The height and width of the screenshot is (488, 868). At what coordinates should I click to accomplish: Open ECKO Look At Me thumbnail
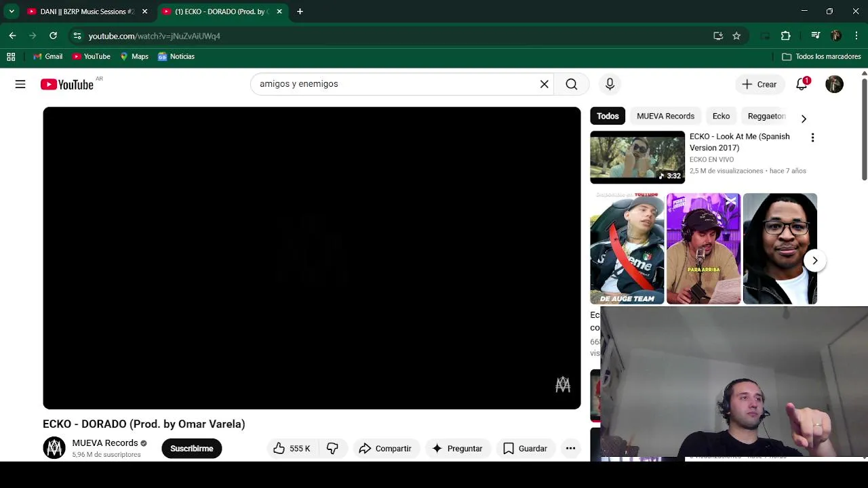click(x=637, y=157)
